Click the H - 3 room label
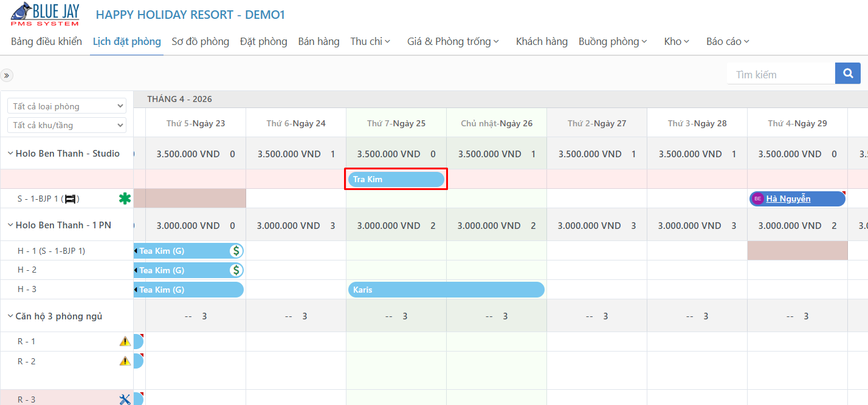This screenshot has height=405, width=868. 27,290
